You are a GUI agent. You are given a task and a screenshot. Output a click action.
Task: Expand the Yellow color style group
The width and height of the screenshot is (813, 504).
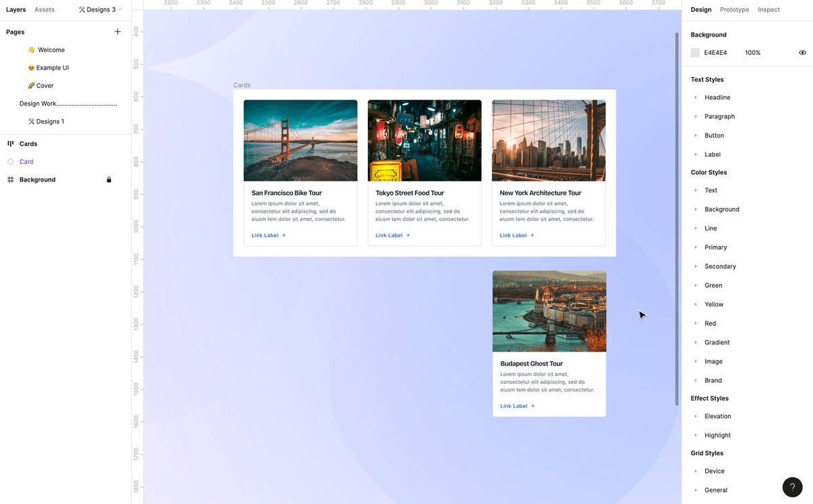click(696, 304)
